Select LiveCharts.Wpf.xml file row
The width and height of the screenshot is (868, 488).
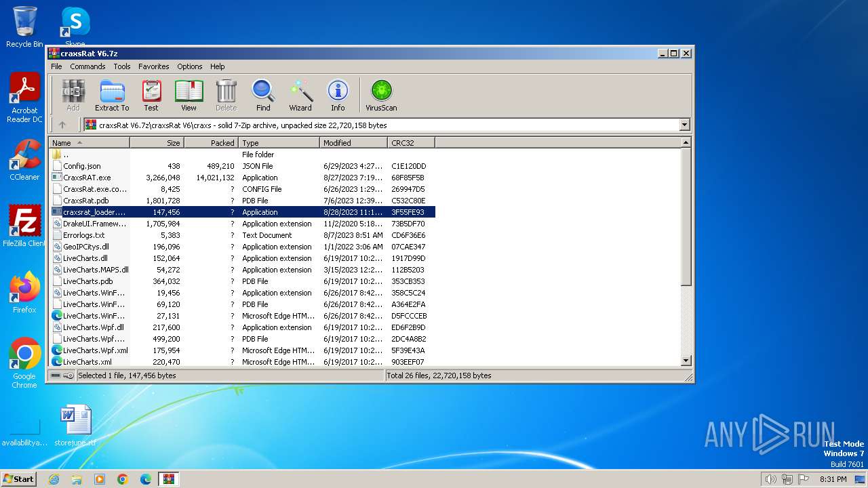(242, 350)
